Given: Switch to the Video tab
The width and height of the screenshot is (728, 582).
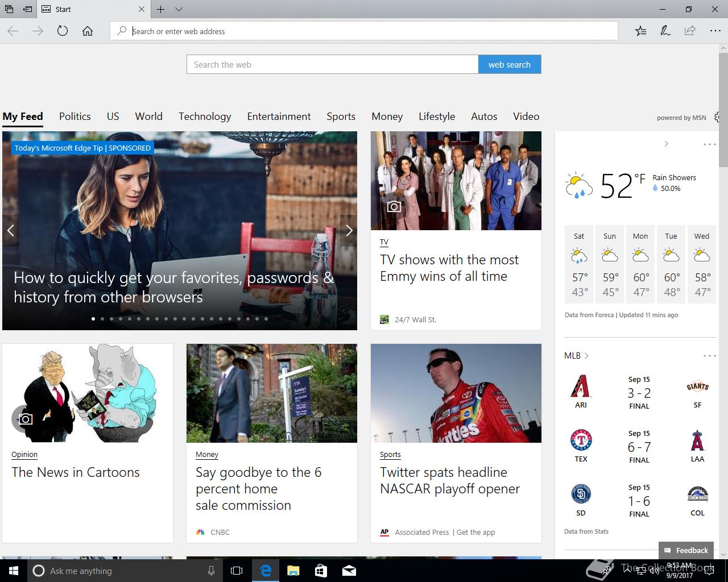Looking at the screenshot, I should 526,117.
